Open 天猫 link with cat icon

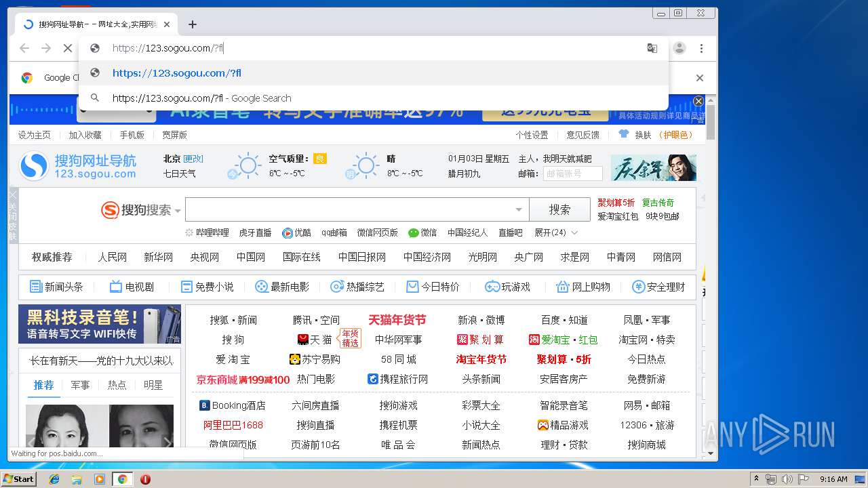[x=315, y=340]
